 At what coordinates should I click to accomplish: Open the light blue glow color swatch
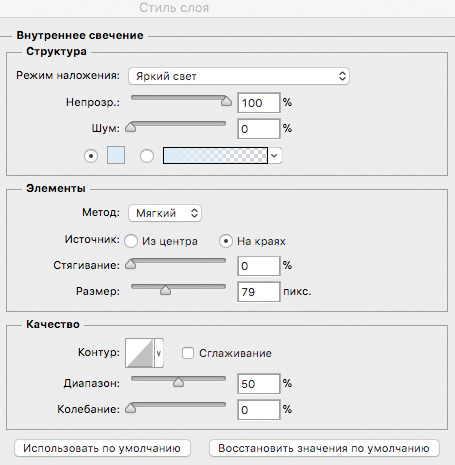pyautogui.click(x=116, y=155)
